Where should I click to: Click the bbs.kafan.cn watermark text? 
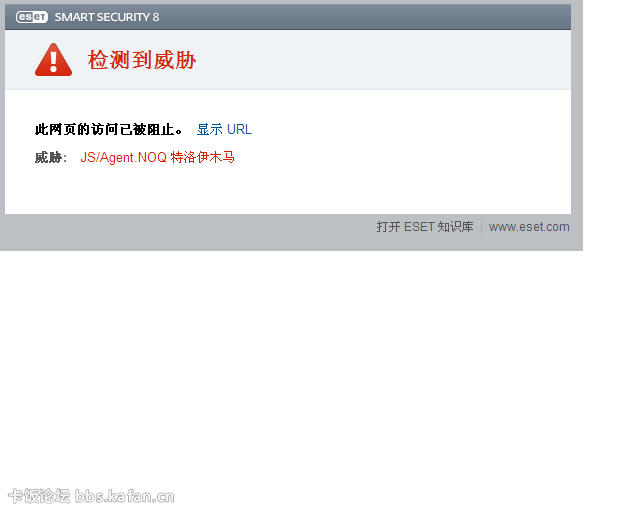(x=125, y=496)
